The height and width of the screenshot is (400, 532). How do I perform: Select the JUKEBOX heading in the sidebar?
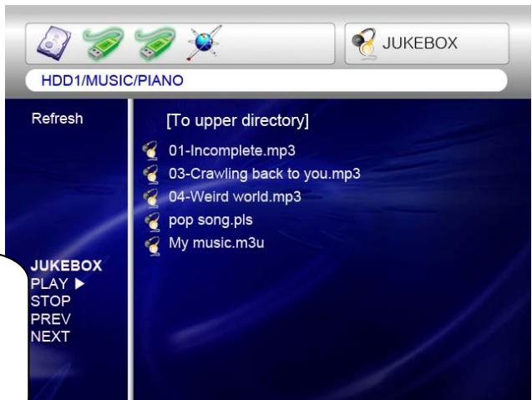point(66,266)
